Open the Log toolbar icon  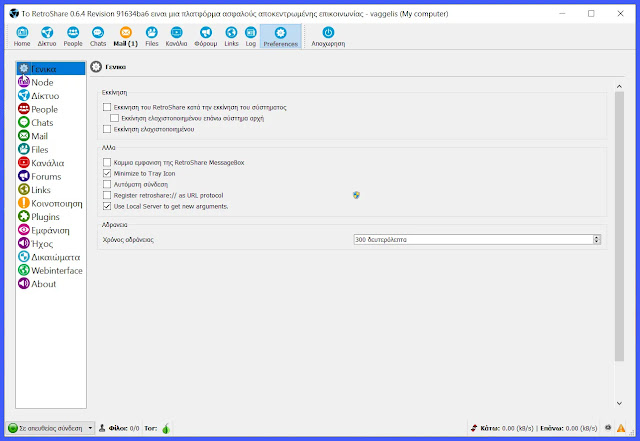coord(251,36)
